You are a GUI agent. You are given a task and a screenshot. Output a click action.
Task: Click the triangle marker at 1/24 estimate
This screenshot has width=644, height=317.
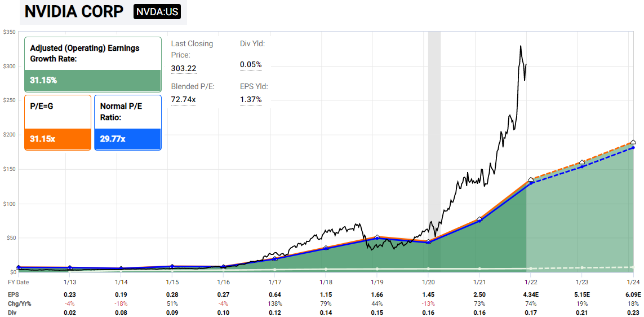(x=633, y=142)
